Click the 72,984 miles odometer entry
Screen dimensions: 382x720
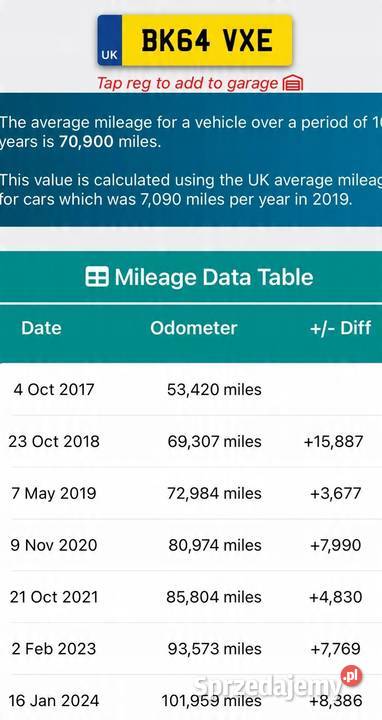(x=214, y=494)
